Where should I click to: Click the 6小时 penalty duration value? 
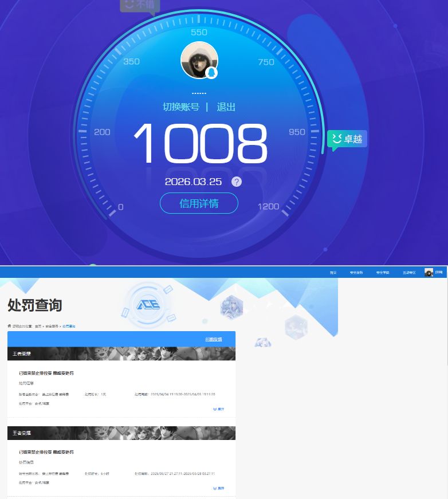pos(105,474)
